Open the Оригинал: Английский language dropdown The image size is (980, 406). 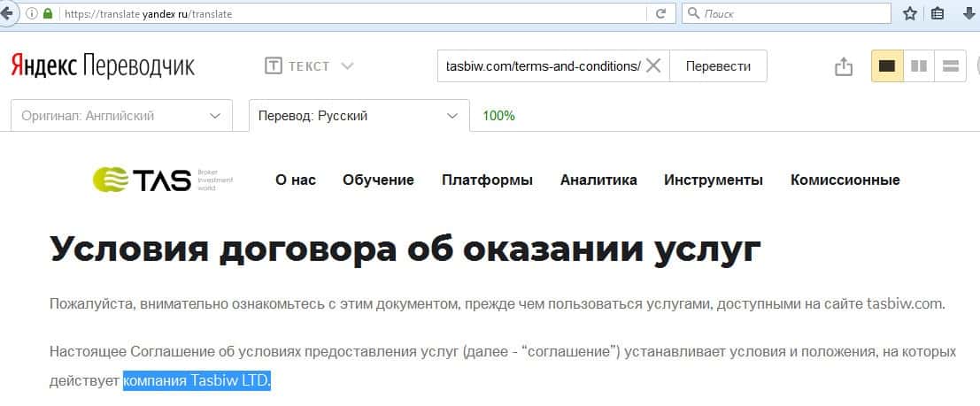[121, 116]
